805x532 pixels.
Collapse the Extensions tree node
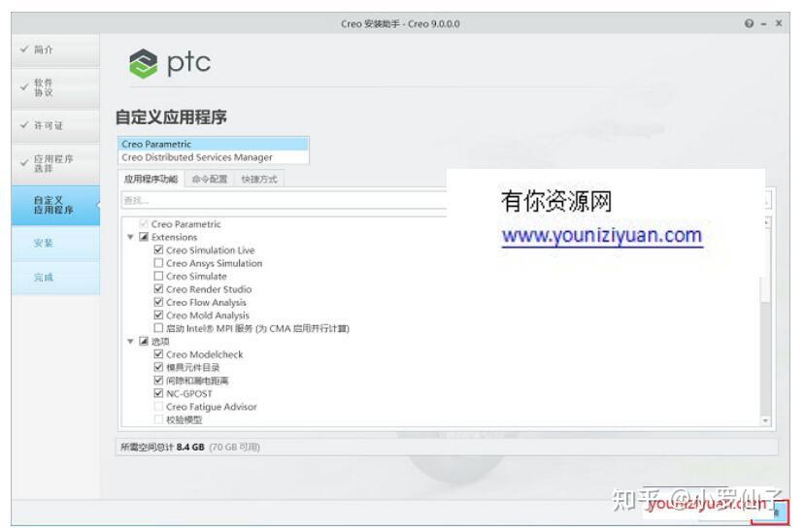point(130,237)
